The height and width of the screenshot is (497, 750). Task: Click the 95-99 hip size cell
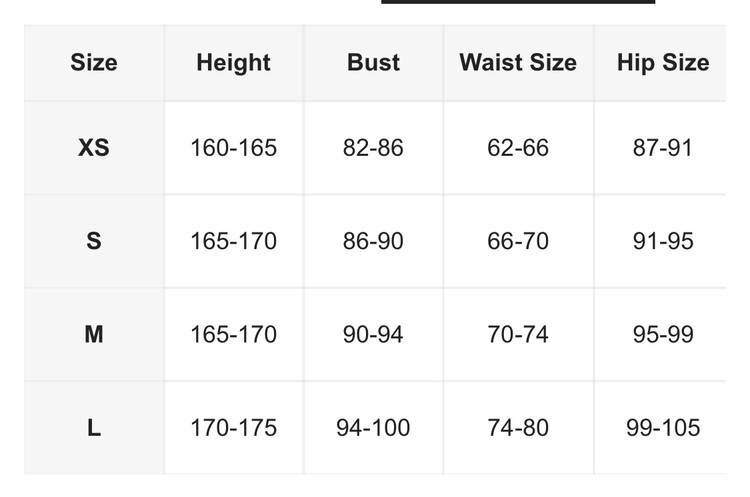click(x=663, y=334)
